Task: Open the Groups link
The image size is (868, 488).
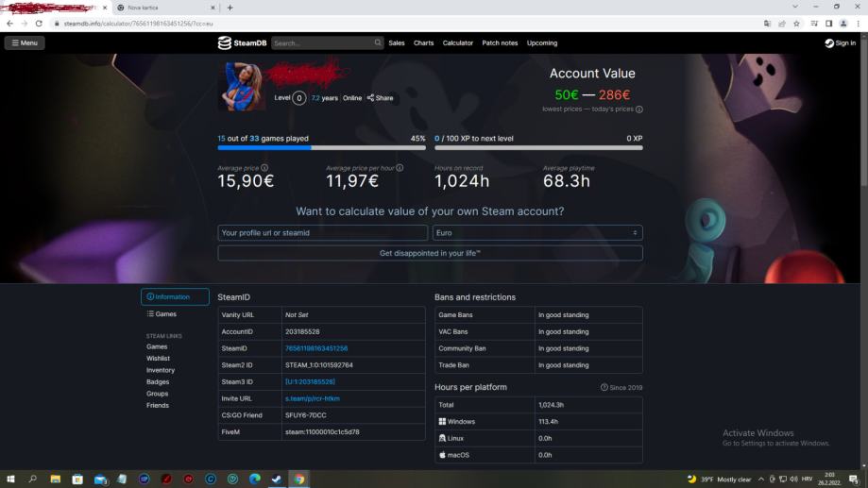Action: 157,394
